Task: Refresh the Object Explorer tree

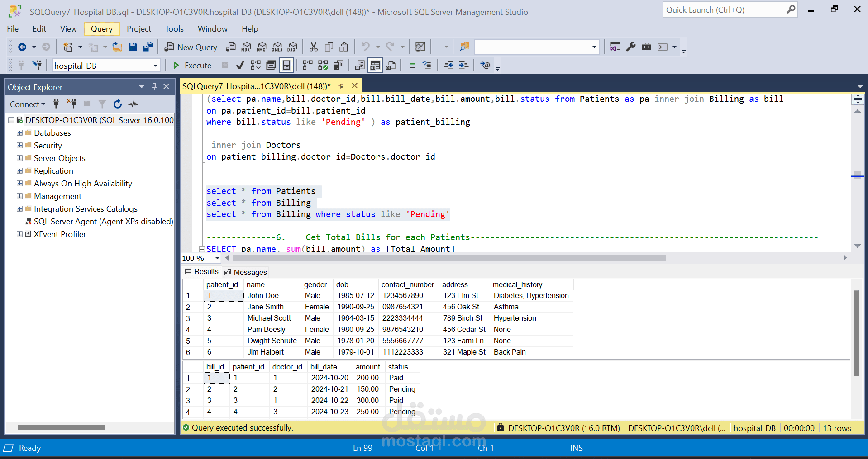Action: [x=118, y=104]
